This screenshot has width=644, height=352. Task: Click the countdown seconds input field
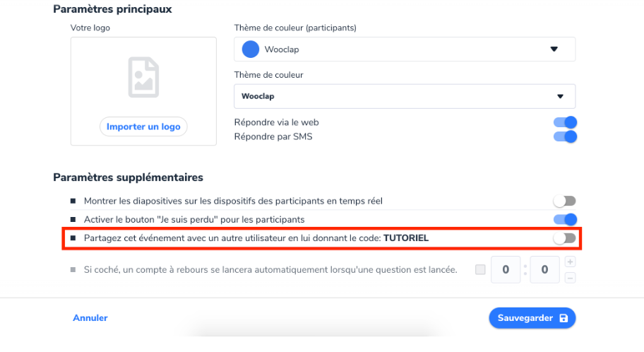[x=544, y=270]
